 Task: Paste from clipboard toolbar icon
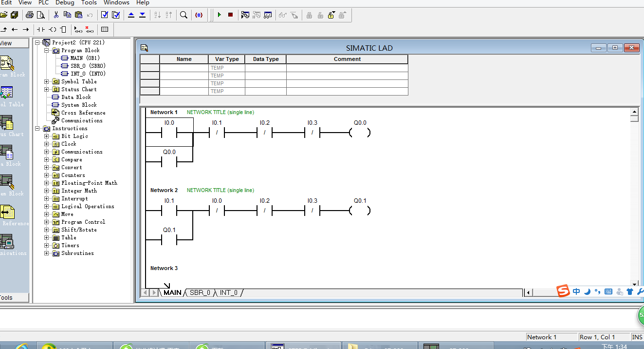point(78,15)
